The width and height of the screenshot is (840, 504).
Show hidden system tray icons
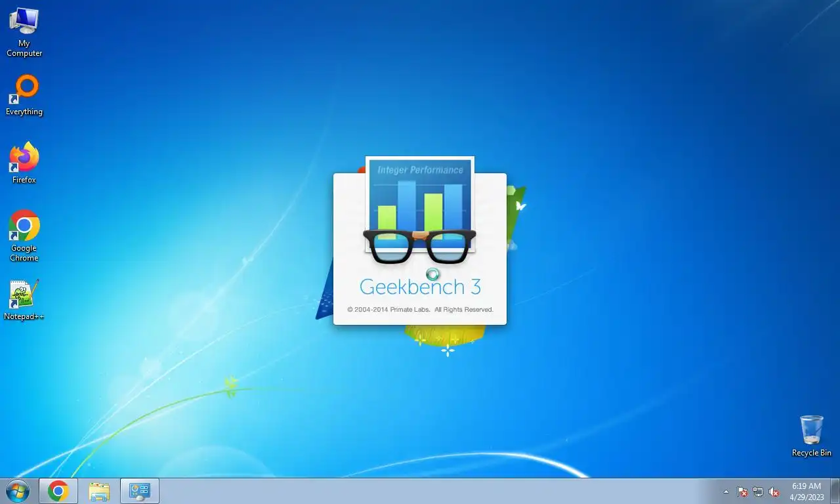726,492
